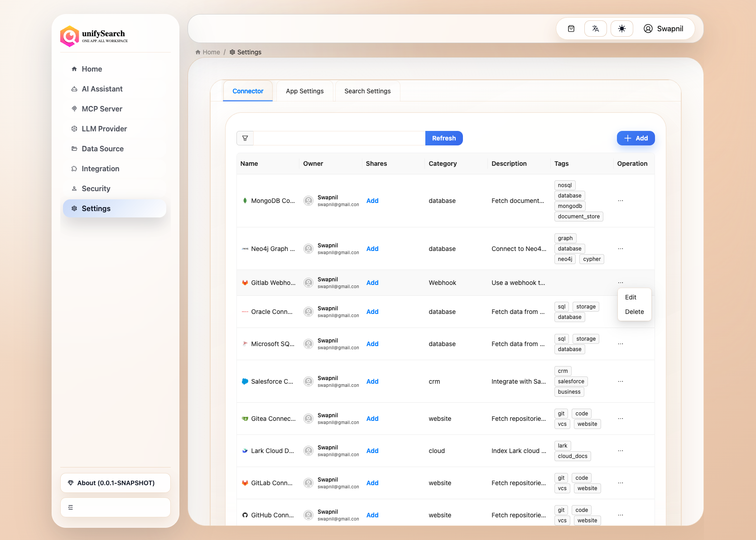Switch to the App Settings tab
The width and height of the screenshot is (756, 540).
pyautogui.click(x=304, y=91)
